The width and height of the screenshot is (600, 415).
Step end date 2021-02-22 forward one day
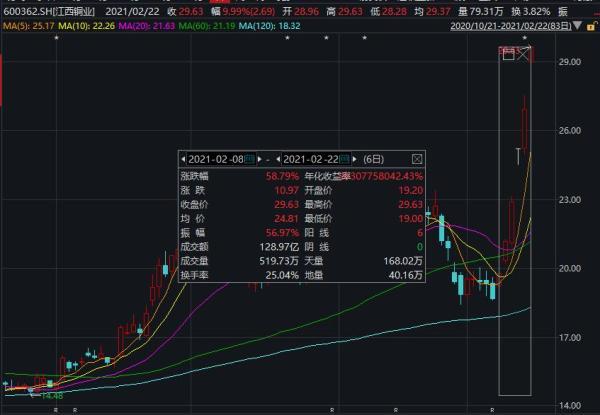click(355, 159)
